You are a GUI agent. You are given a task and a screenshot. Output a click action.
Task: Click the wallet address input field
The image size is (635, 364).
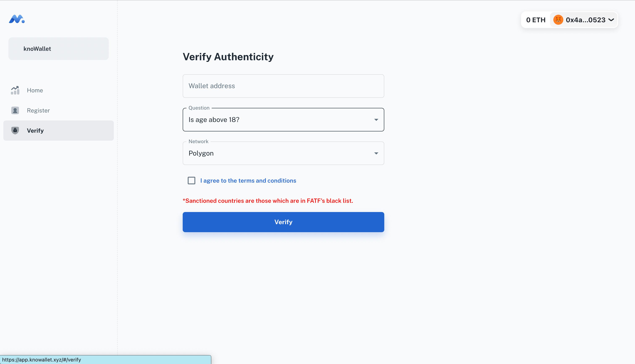[x=283, y=86]
